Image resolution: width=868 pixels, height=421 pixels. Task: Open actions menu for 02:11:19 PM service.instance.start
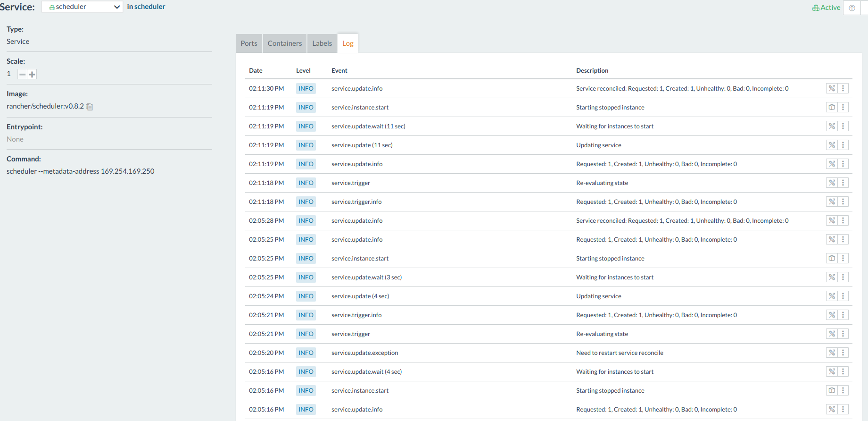843,107
